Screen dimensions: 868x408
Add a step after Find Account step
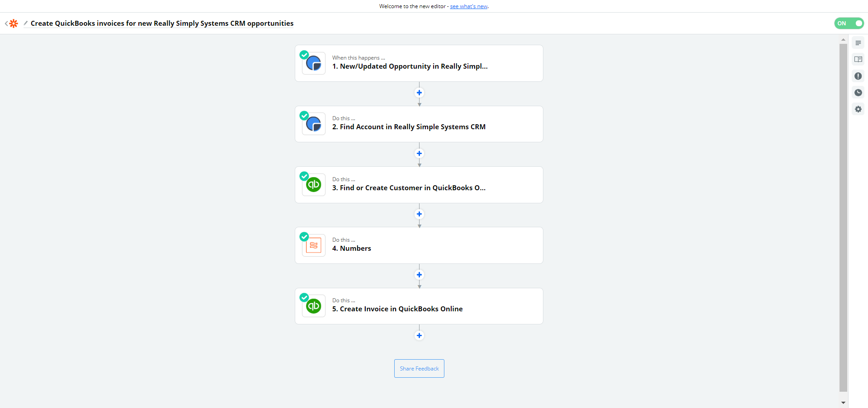click(x=419, y=153)
